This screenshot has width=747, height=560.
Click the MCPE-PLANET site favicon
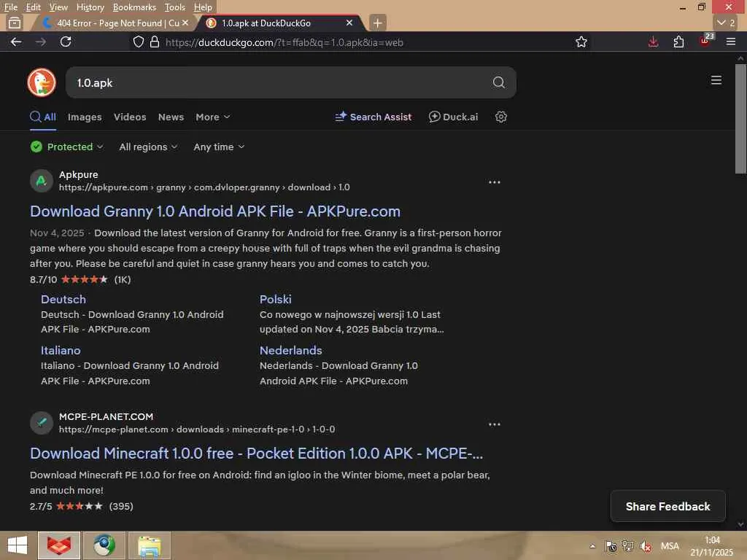click(42, 423)
